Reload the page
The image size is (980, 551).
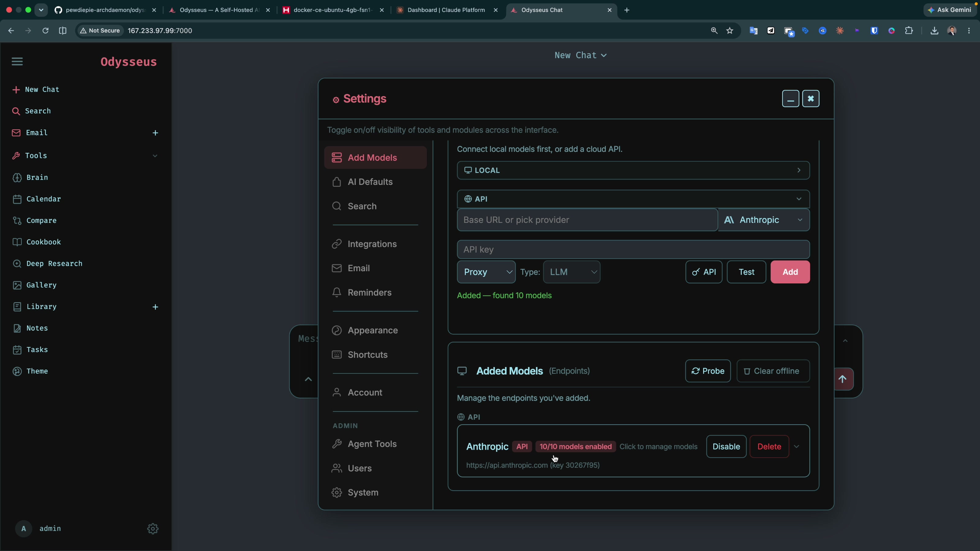click(x=45, y=30)
